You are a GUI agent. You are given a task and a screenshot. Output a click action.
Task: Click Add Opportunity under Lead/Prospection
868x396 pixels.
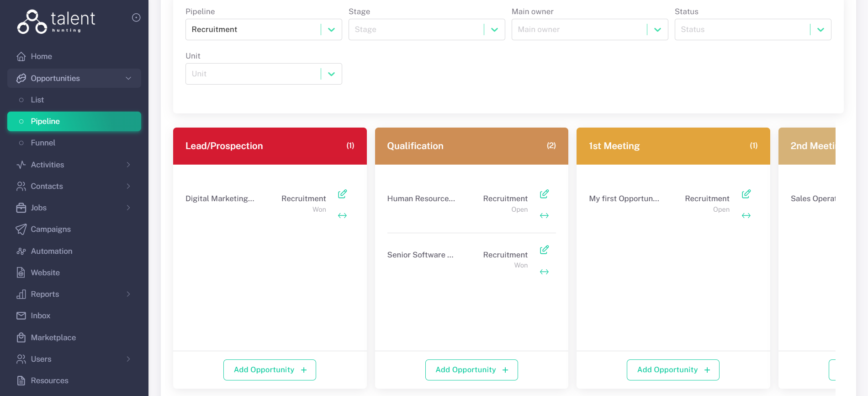pyautogui.click(x=270, y=370)
